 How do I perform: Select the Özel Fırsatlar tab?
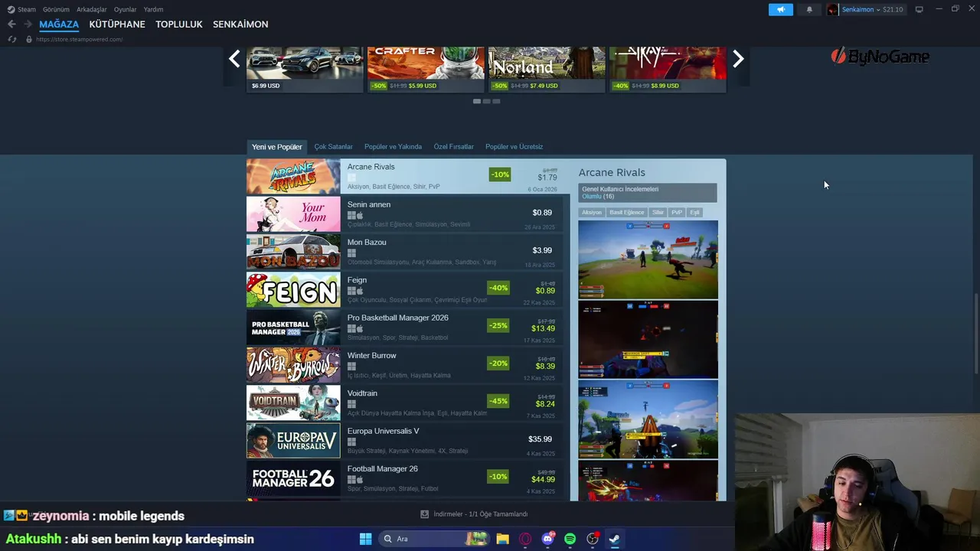[454, 147]
